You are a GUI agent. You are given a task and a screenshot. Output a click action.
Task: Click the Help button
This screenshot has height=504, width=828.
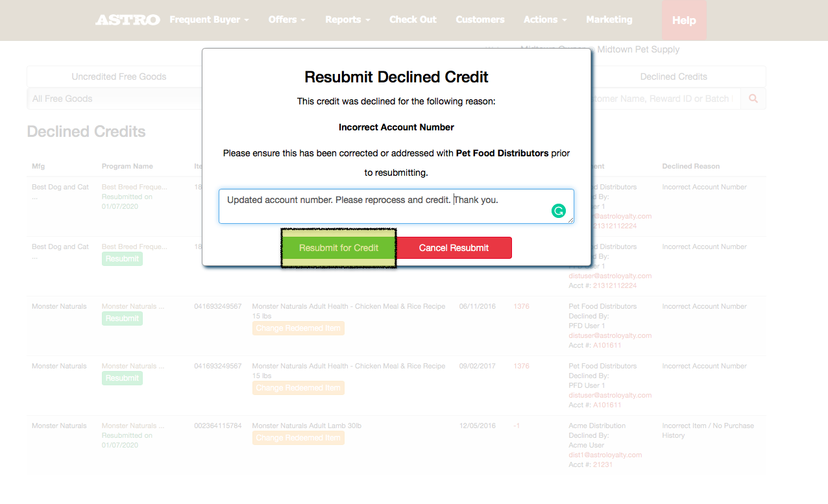tap(684, 20)
